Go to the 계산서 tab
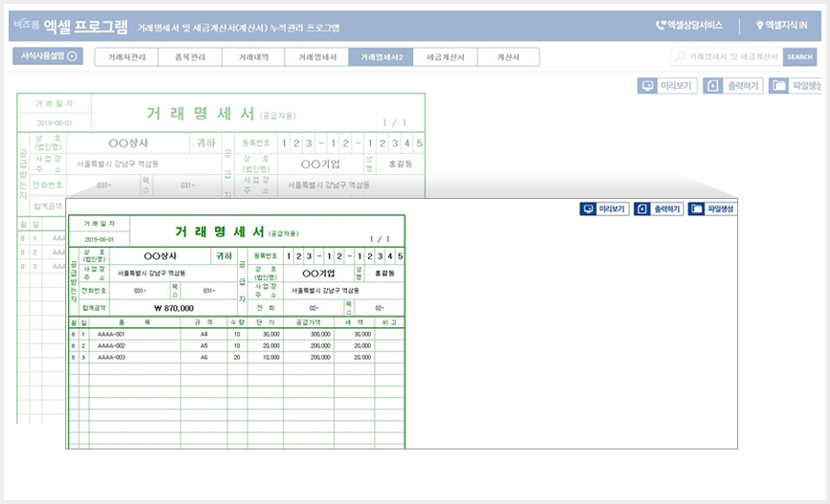The height and width of the screenshot is (504, 830). 509,57
